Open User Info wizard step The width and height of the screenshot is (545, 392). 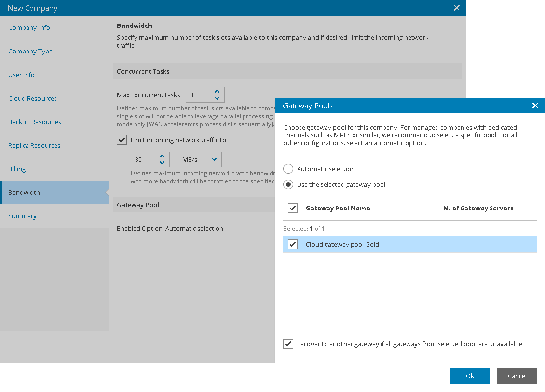(22, 75)
